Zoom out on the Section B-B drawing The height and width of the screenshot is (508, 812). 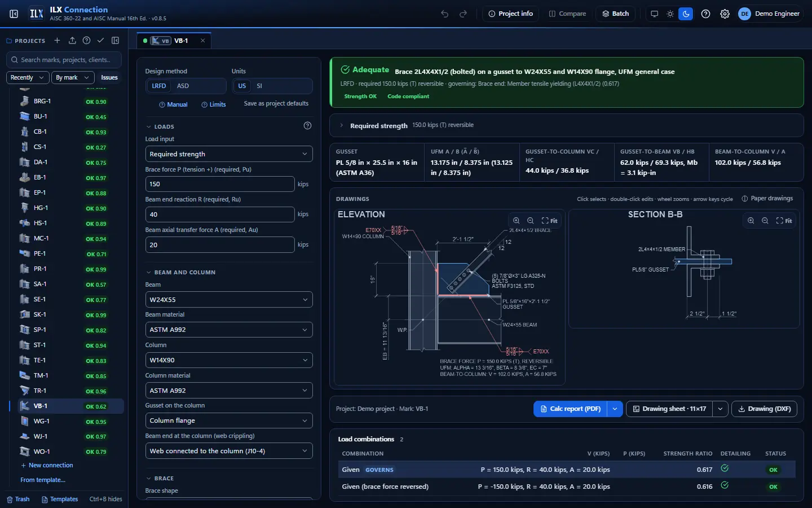[765, 221]
